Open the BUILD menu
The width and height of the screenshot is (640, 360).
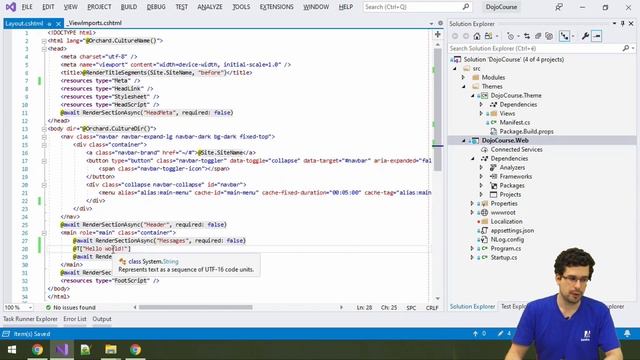click(129, 7)
